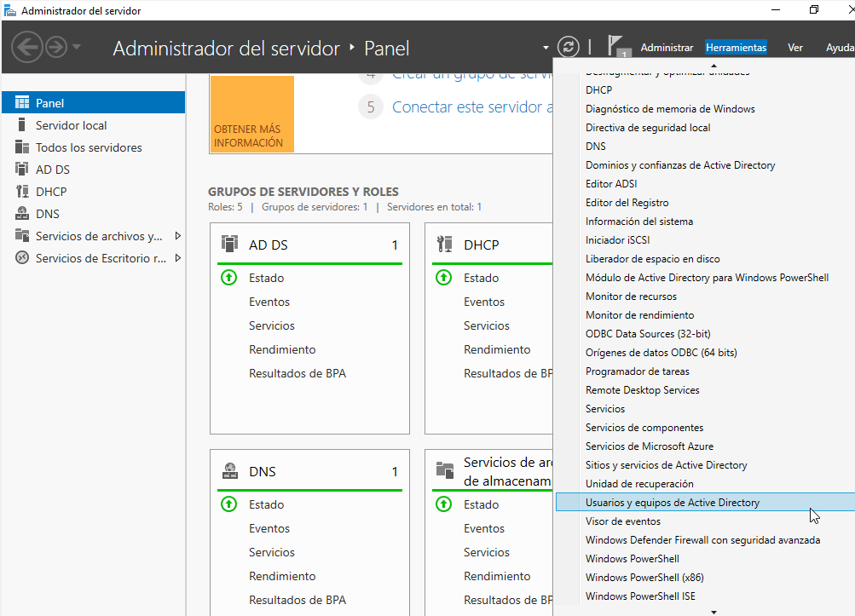The height and width of the screenshot is (616, 855).
Task: Click the Todos los servidores sidebar icon
Action: (22, 147)
